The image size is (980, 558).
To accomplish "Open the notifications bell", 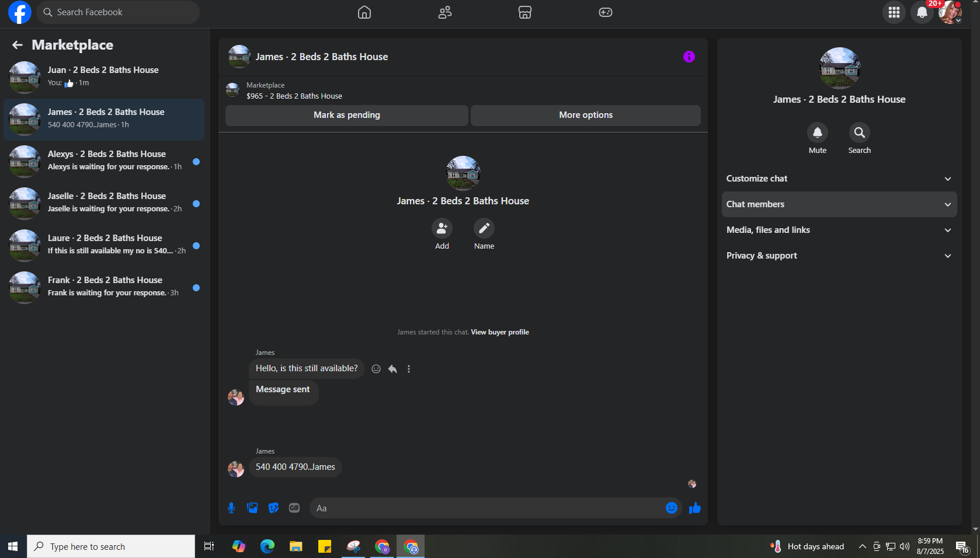I will (x=922, y=12).
